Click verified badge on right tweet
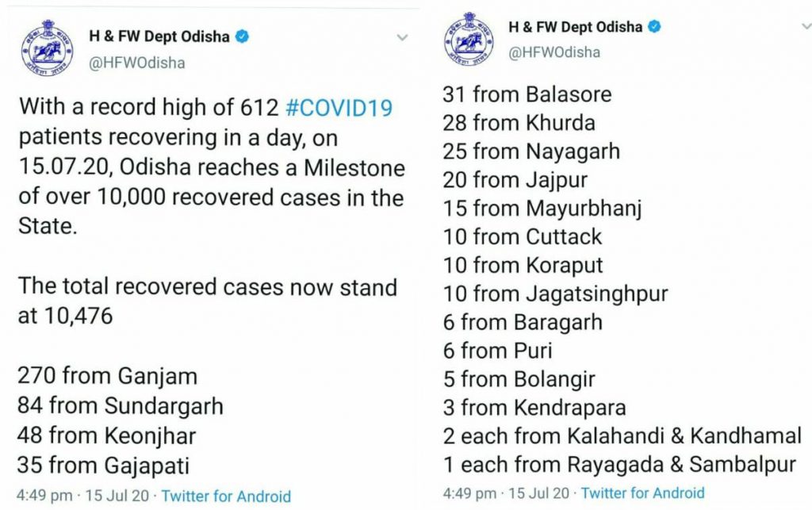Viewport: 812px width, 510px height. tap(654, 27)
